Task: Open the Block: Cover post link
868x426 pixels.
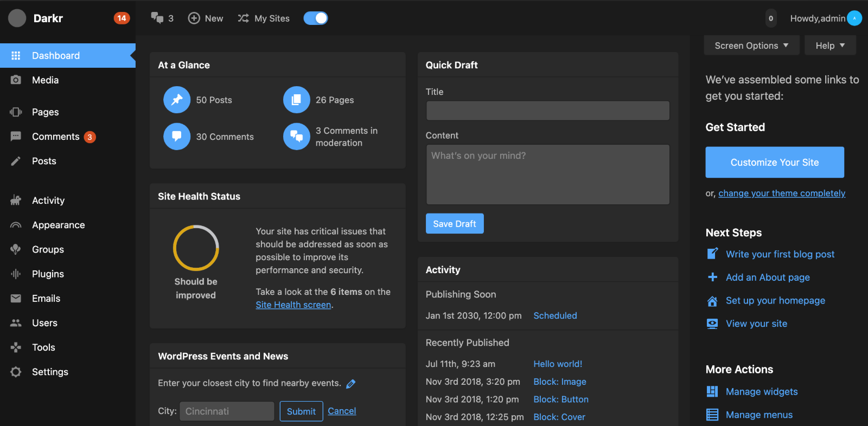Action: pos(559,417)
